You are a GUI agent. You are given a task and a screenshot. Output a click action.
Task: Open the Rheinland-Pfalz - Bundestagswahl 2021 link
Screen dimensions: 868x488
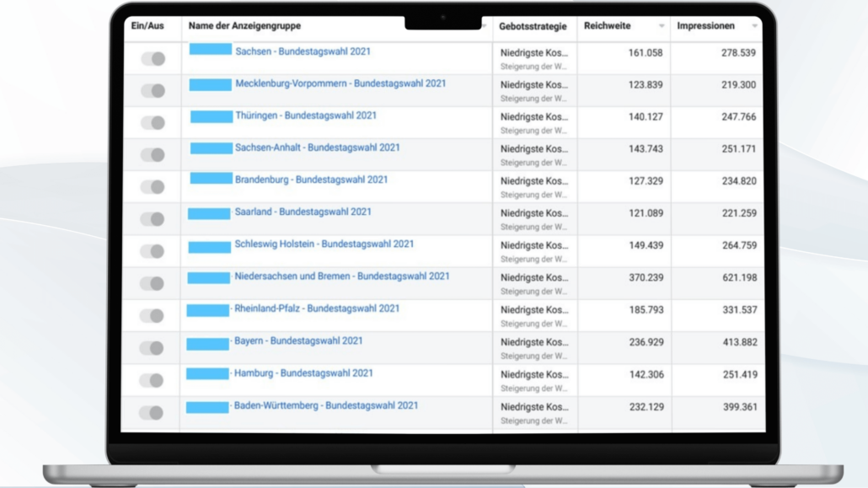317,308
